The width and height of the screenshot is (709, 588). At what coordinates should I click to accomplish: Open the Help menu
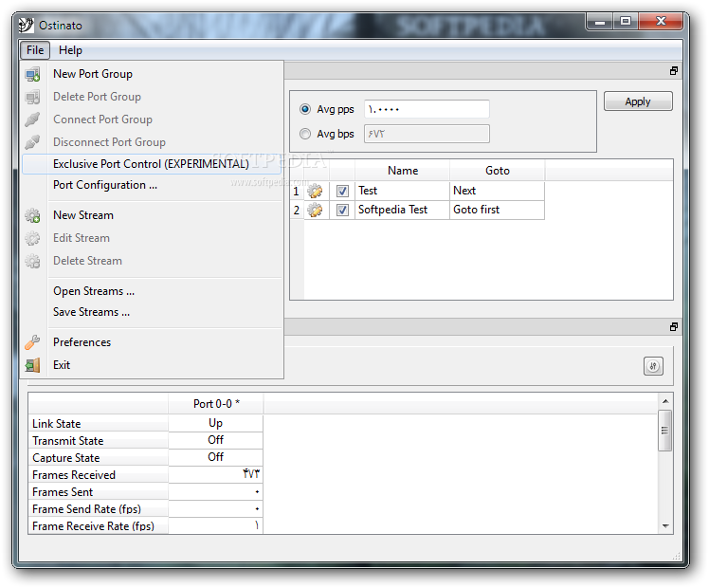pos(70,49)
